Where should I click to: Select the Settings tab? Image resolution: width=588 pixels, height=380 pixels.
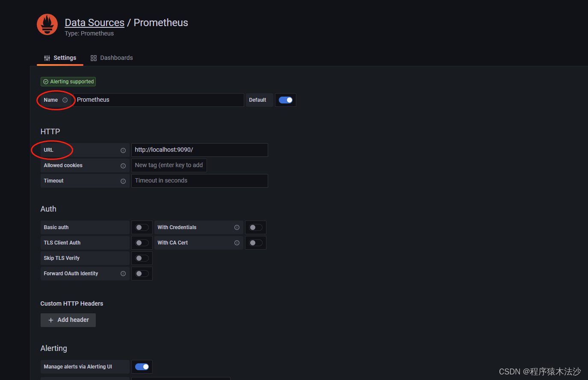[60, 58]
